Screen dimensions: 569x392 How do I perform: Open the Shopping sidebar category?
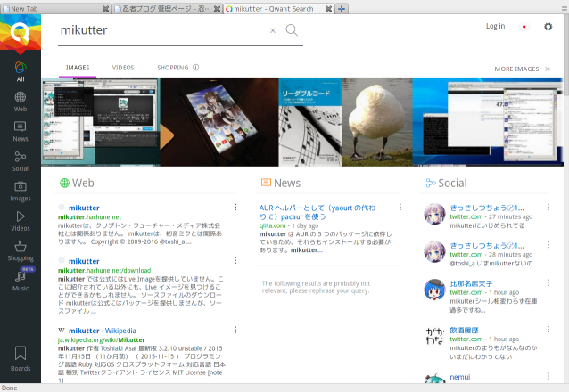pos(21,251)
